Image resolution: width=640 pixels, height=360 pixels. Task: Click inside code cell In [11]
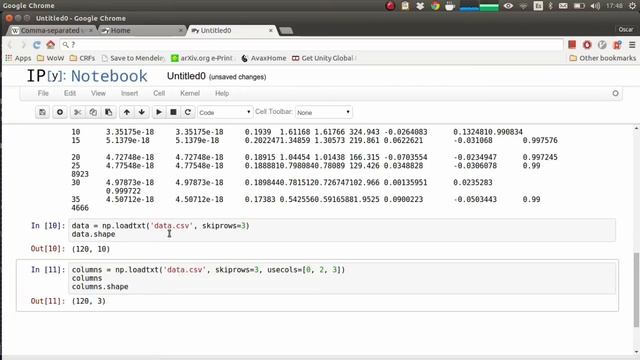(x=342, y=278)
